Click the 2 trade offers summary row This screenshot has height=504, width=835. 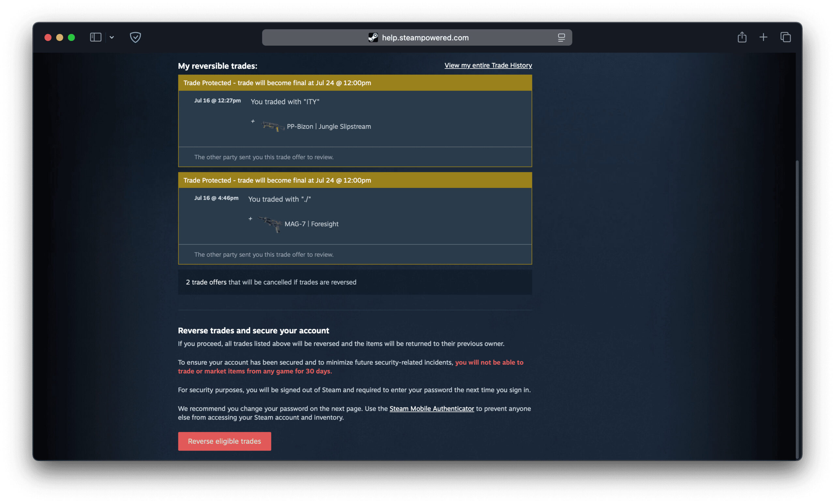coord(355,282)
